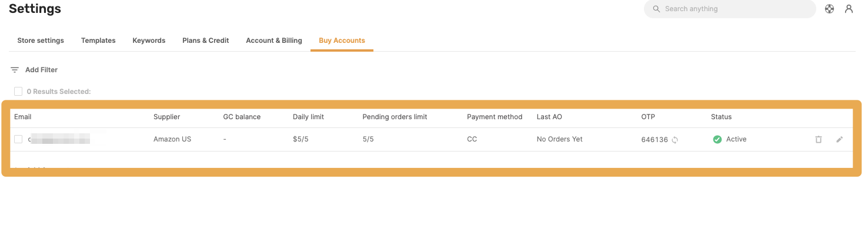The width and height of the screenshot is (868, 229).
Task: Click the Email column header
Action: (23, 117)
